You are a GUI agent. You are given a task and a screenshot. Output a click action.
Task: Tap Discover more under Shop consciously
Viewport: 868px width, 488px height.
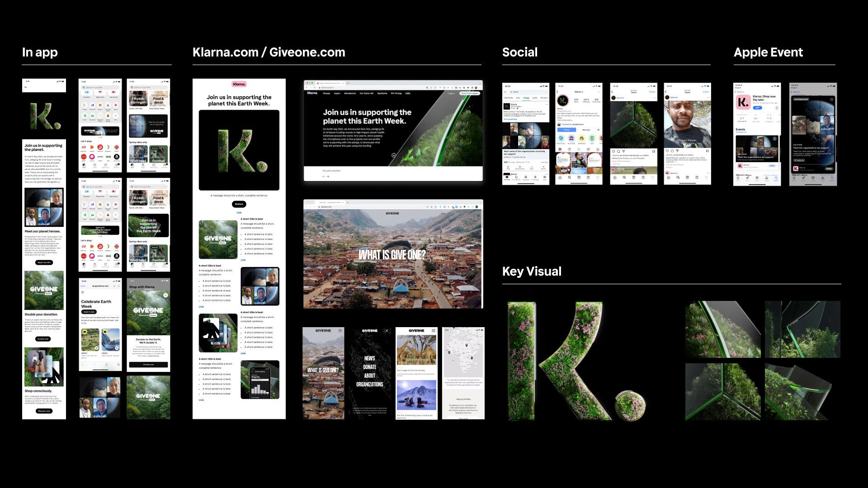44,411
